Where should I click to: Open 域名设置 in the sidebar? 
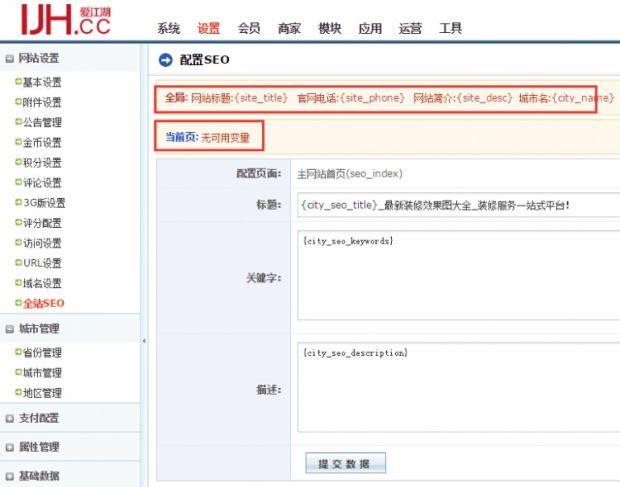pyautogui.click(x=42, y=283)
